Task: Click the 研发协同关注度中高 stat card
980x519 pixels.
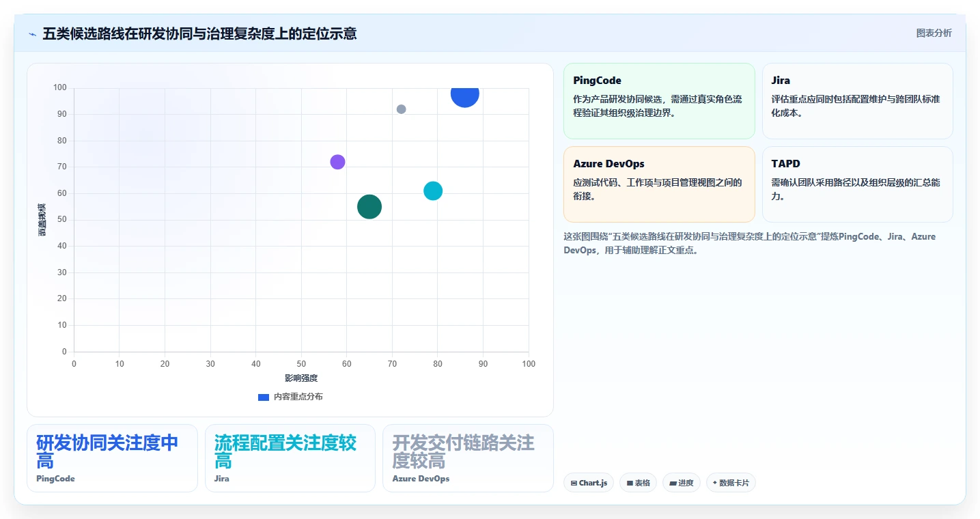Action: pos(112,458)
